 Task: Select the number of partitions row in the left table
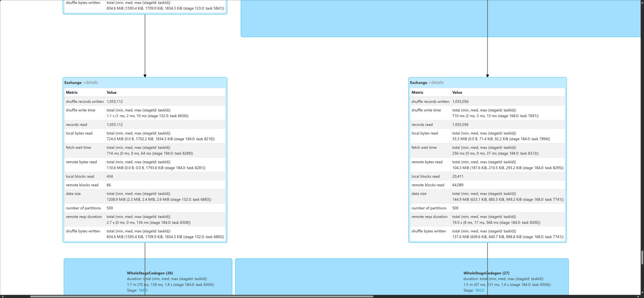[145, 208]
